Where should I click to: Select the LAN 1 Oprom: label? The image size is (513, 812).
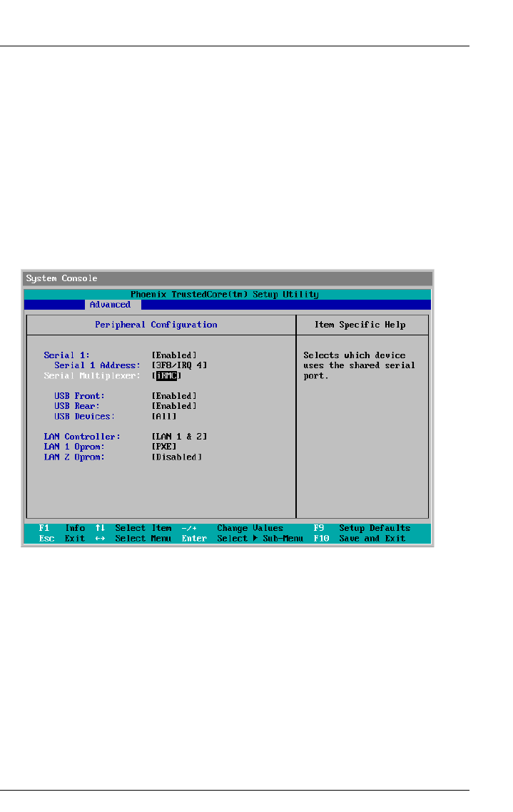[x=74, y=447]
